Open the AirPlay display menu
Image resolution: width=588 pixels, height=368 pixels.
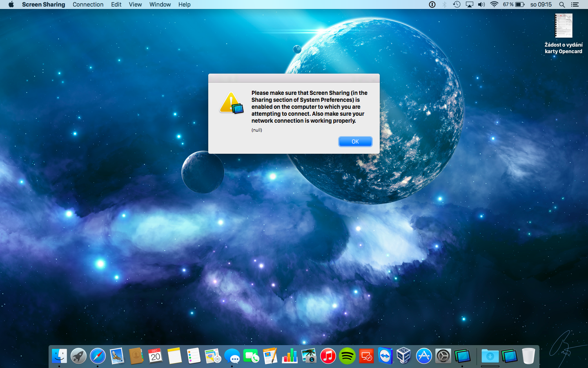pyautogui.click(x=470, y=4)
